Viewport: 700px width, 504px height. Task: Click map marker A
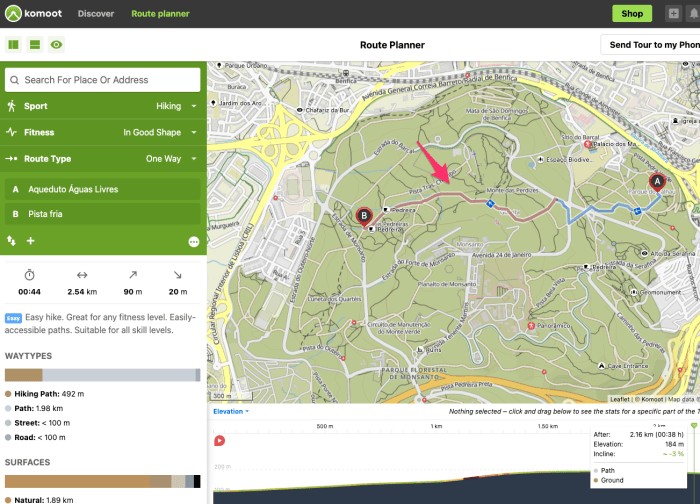[657, 182]
